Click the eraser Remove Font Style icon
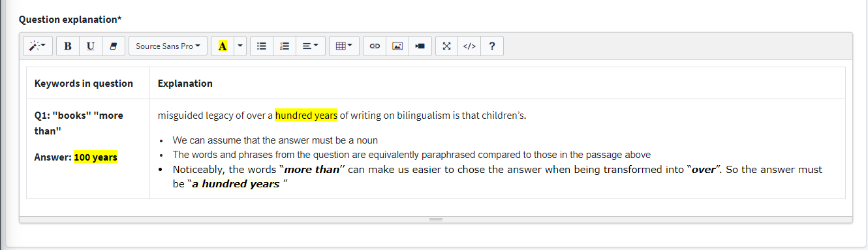The height and width of the screenshot is (250, 868). (113, 46)
